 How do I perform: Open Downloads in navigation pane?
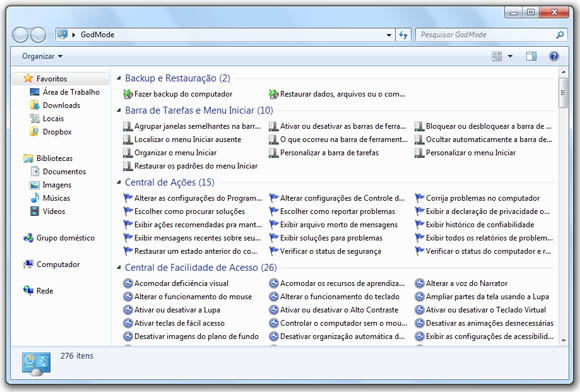click(x=55, y=105)
